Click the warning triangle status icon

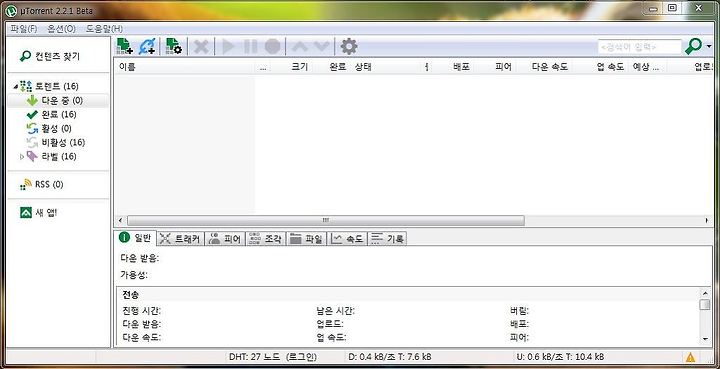tap(690, 357)
